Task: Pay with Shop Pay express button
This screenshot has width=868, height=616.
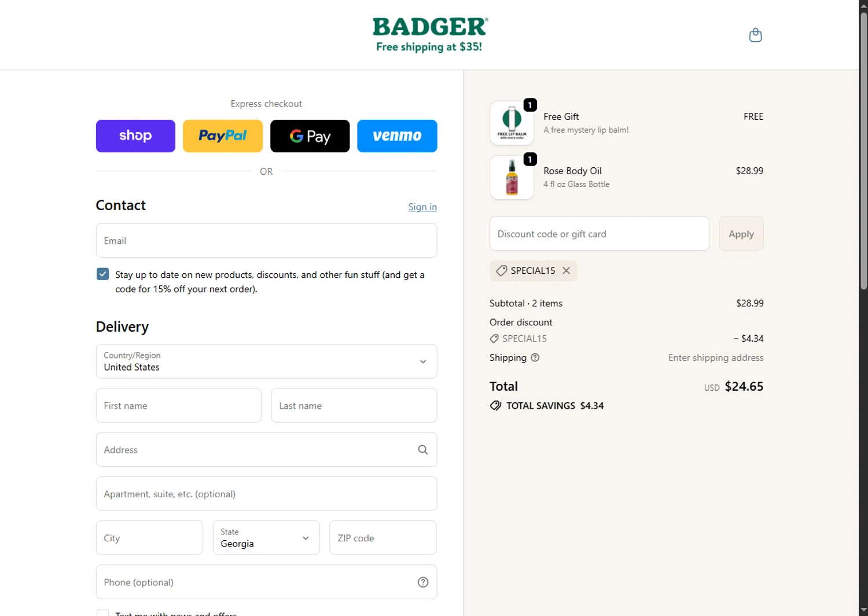Action: click(x=135, y=136)
